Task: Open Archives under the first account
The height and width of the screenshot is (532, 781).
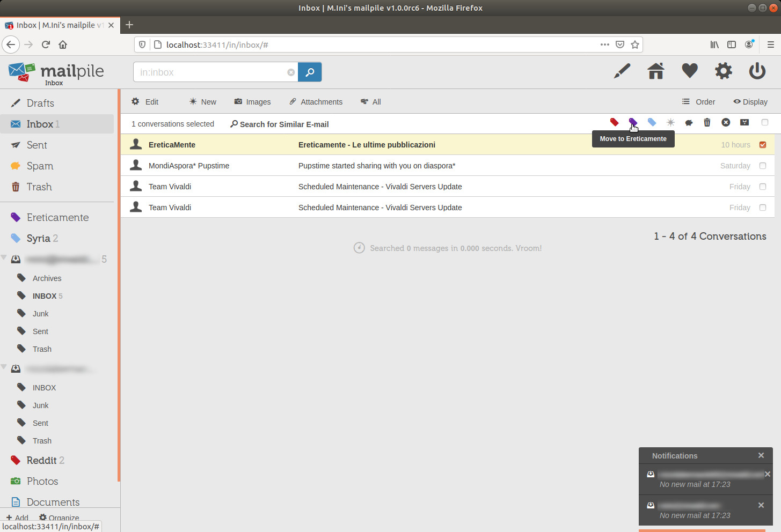Action: (x=47, y=278)
